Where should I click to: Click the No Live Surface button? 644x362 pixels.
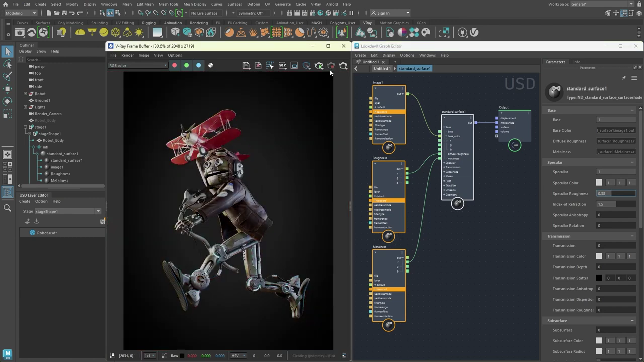[204, 13]
